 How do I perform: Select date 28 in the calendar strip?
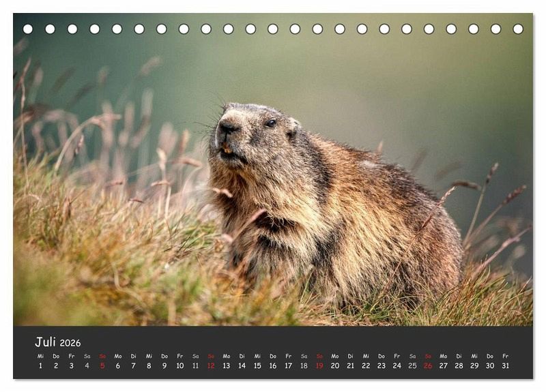459,365
